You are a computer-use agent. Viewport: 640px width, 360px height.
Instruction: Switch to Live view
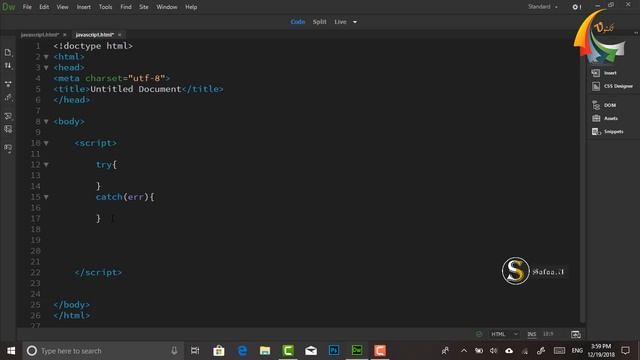click(x=340, y=22)
